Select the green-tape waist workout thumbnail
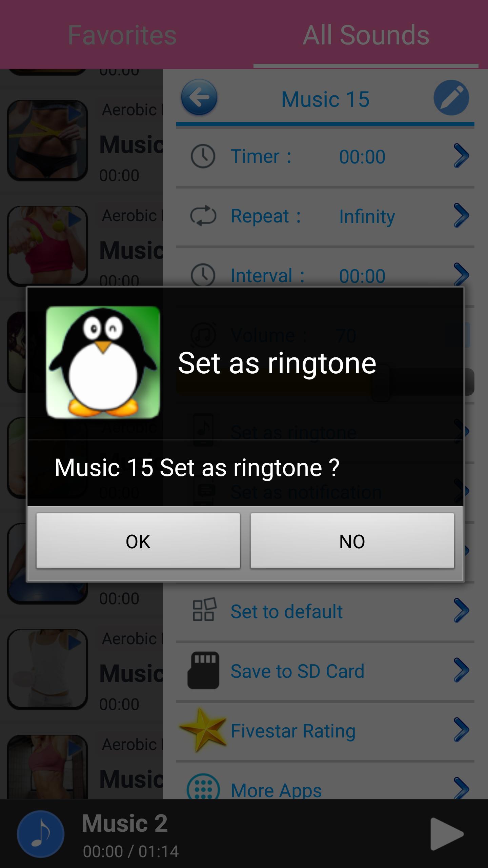The height and width of the screenshot is (868, 488). (x=47, y=140)
